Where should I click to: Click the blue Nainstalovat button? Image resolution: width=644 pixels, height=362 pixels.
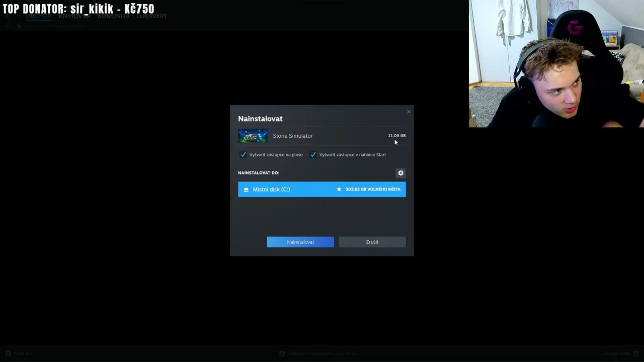[x=300, y=242]
